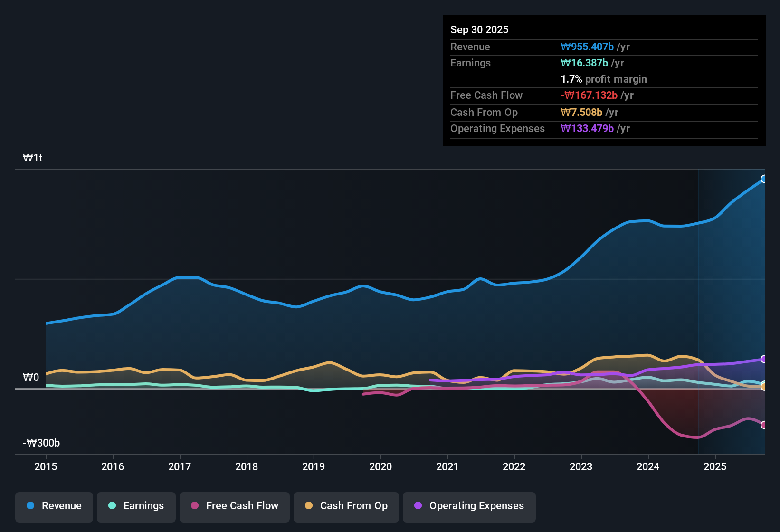Click the 1.7% profit margin text
Image resolution: width=780 pixels, height=532 pixels.
click(604, 79)
